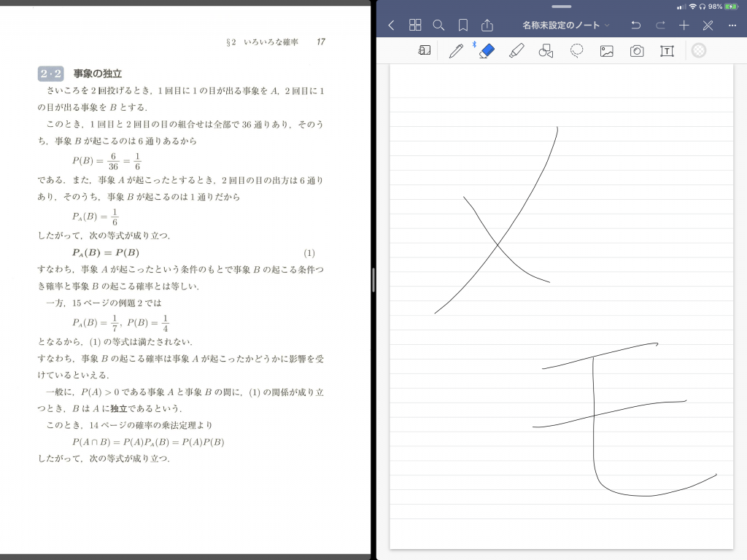Toggle read-only mode with crossed pen icon
This screenshot has width=747, height=560.
coord(708,26)
